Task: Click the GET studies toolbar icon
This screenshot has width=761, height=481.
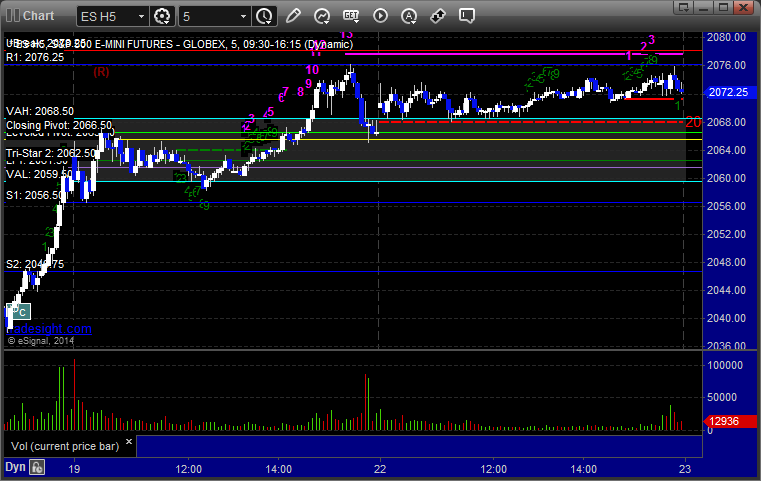Action: [350, 16]
